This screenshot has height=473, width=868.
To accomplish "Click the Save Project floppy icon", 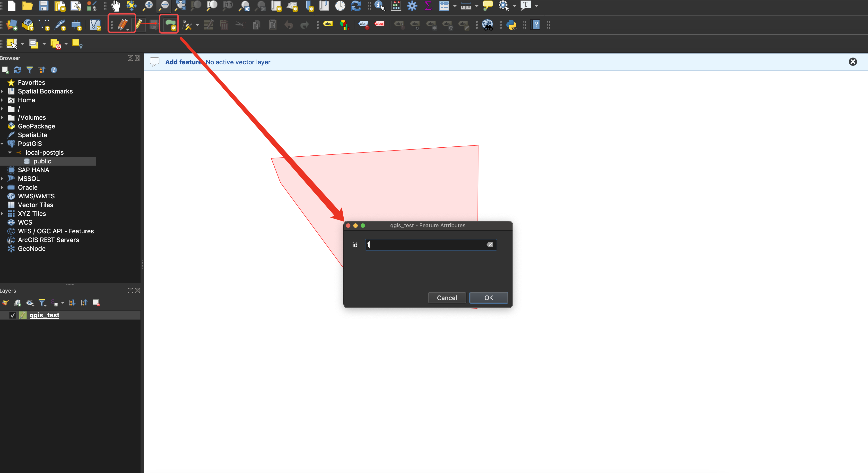I will (43, 5).
